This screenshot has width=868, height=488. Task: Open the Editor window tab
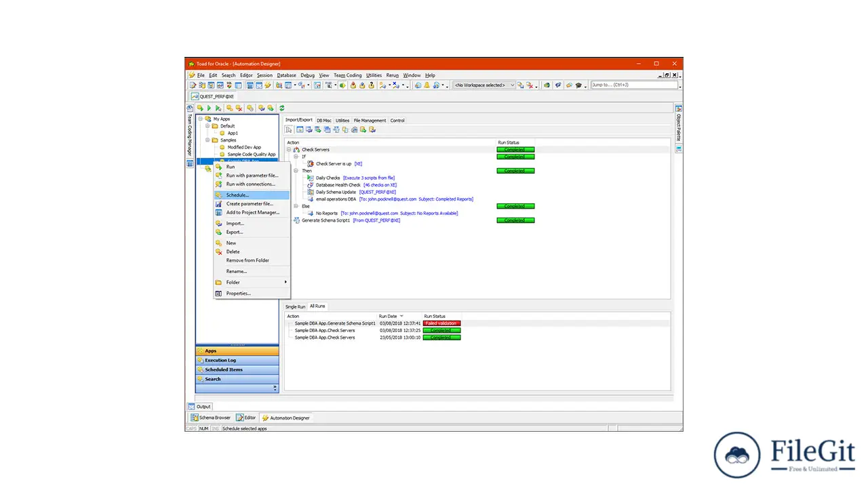pyautogui.click(x=246, y=418)
